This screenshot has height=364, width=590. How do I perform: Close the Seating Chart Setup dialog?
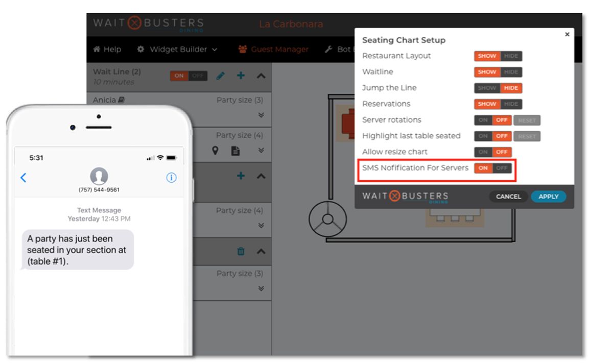(567, 34)
